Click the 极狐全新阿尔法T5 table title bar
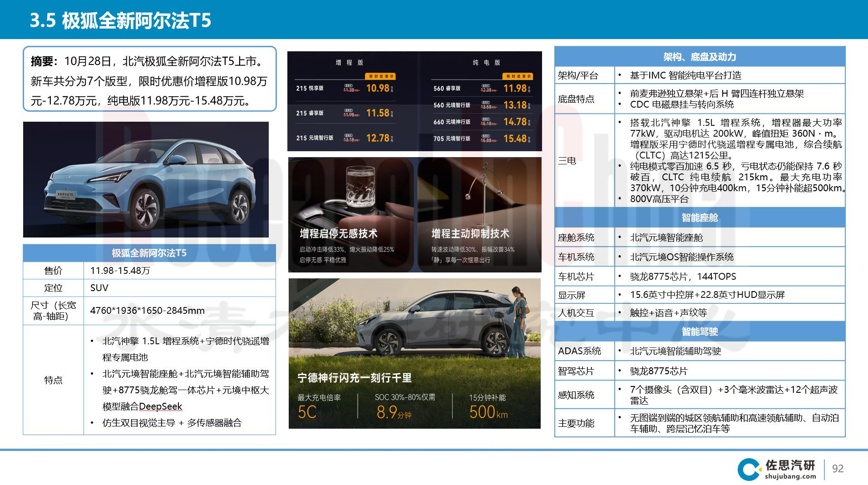 tap(150, 253)
